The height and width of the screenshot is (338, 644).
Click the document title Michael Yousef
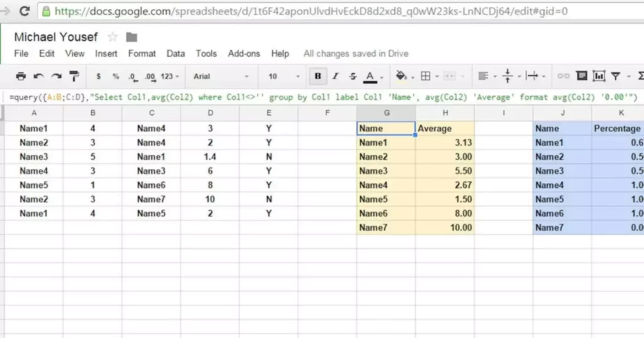[57, 37]
